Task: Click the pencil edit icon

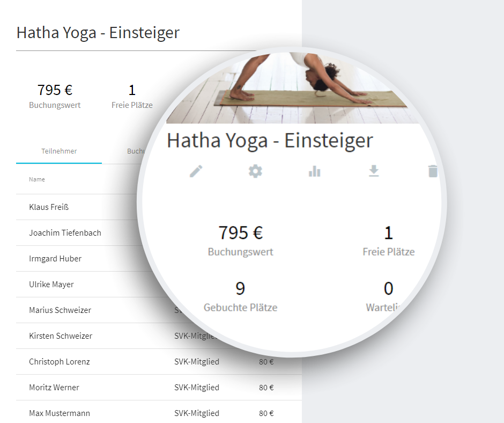Action: (x=196, y=171)
